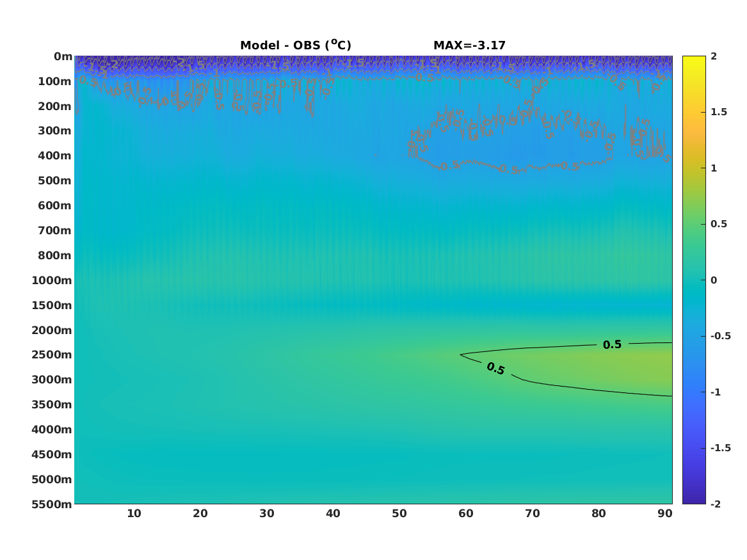Screen dimensions: 747x560
Task: Click the x-axis tick label "40"
Action: click(333, 514)
